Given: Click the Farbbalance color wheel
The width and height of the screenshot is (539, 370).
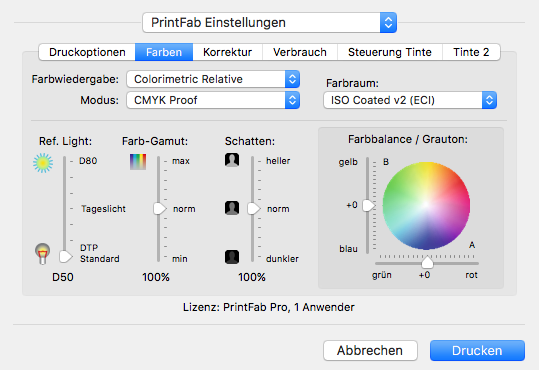Looking at the screenshot, I should (x=426, y=206).
